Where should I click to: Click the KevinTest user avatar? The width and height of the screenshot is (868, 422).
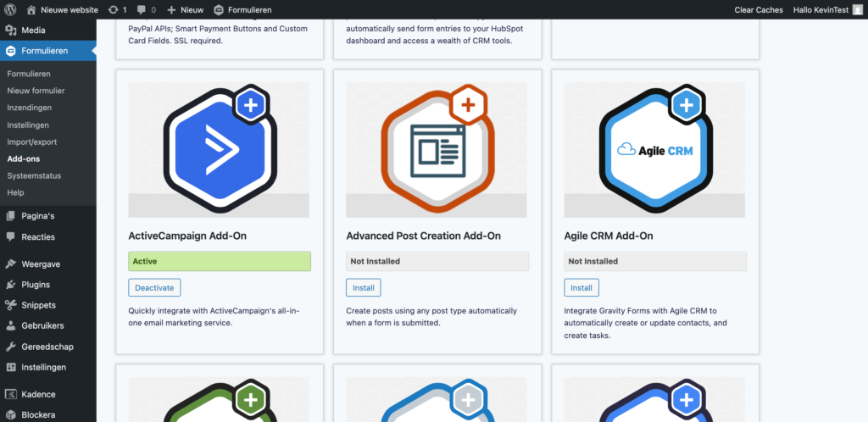point(858,9)
